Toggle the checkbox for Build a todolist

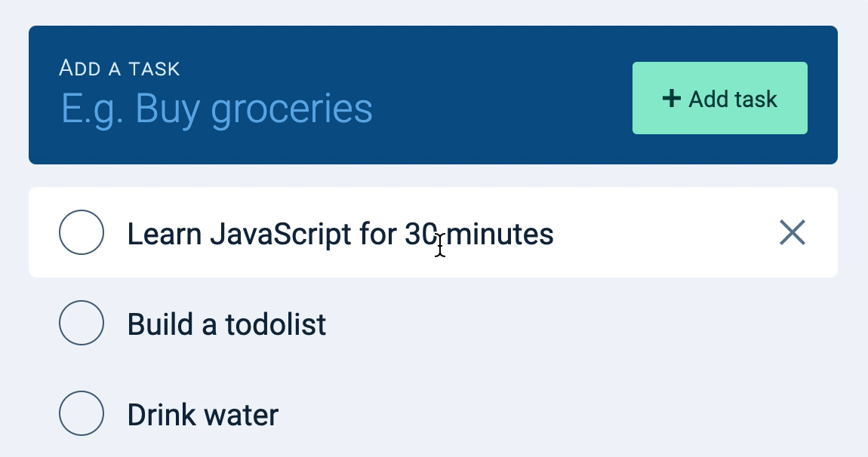point(81,323)
